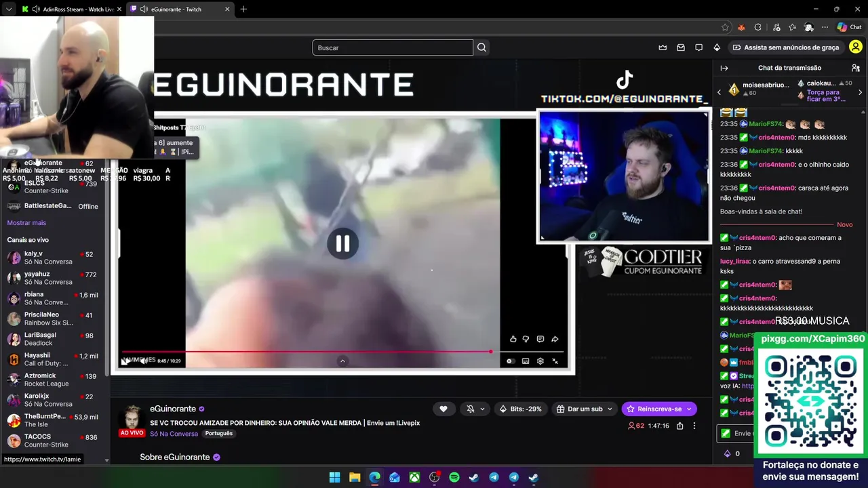Open the Só Na Conversa category link
The image size is (868, 488).
[x=174, y=434]
